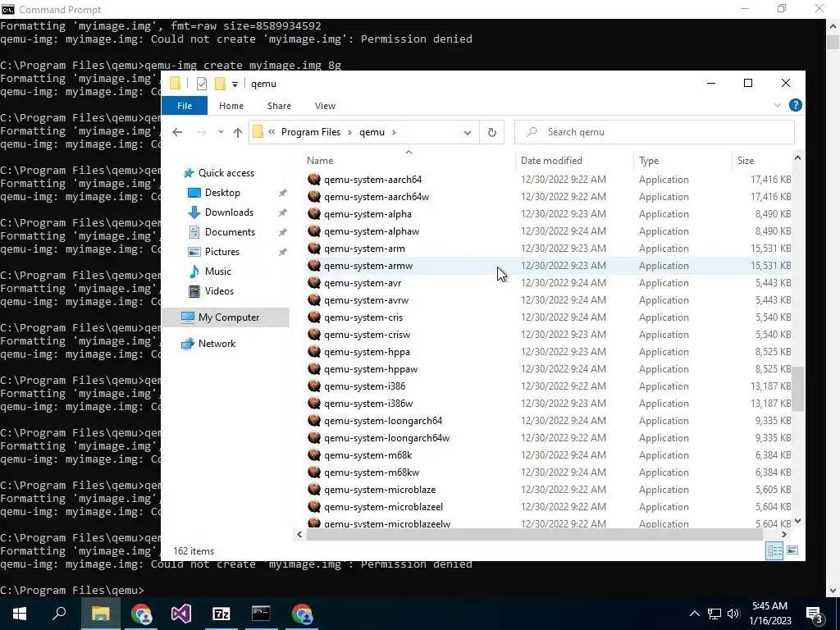Click the scroll down arrow of file list
Screen dimensions: 840x630
click(x=797, y=521)
